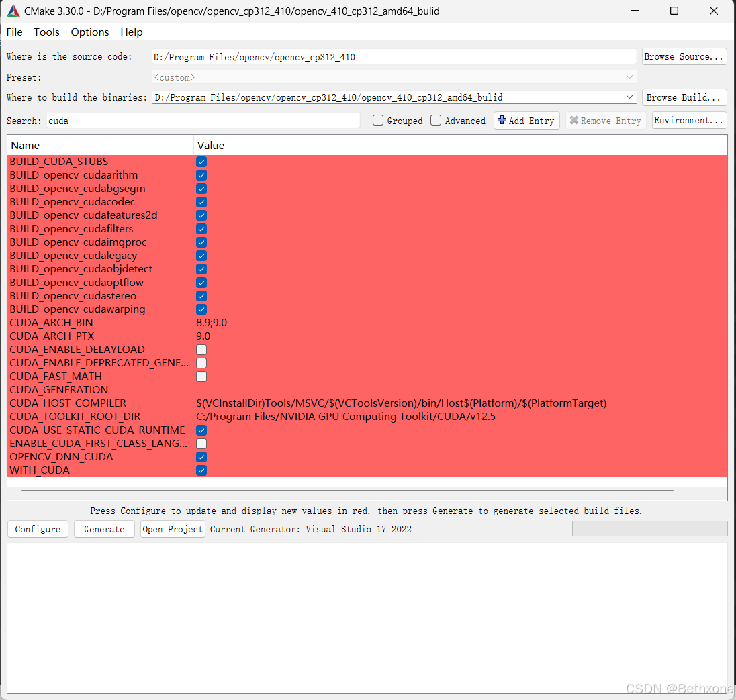Select the CUDA_GENERATION entry name

click(x=58, y=390)
